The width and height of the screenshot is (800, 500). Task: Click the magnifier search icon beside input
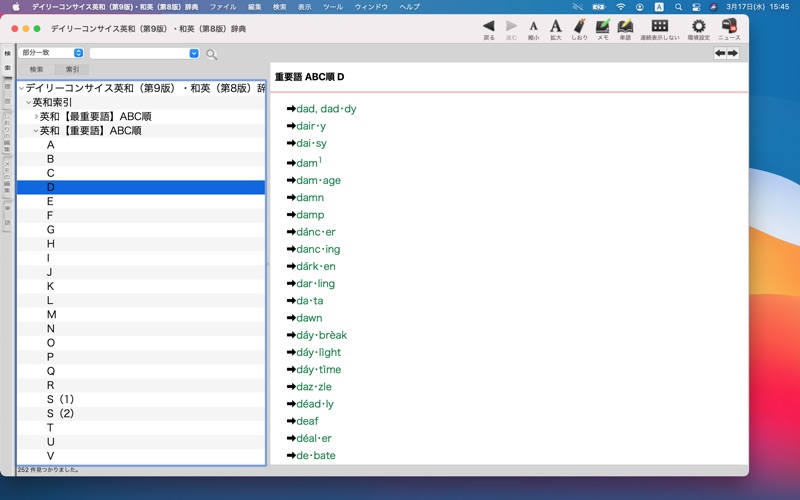[x=211, y=54]
